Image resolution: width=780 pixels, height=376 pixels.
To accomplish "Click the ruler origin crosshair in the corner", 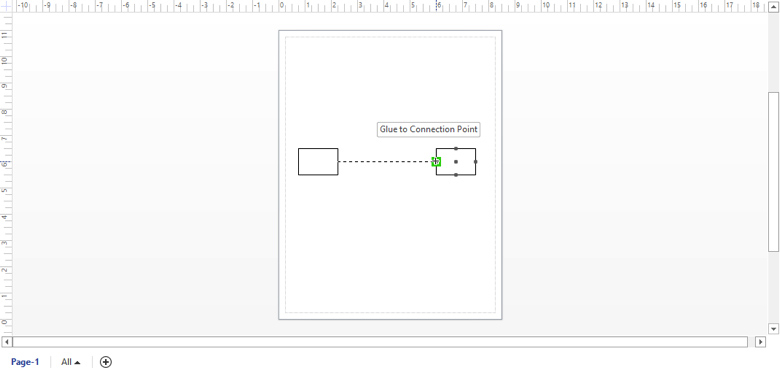I will (5, 6).
